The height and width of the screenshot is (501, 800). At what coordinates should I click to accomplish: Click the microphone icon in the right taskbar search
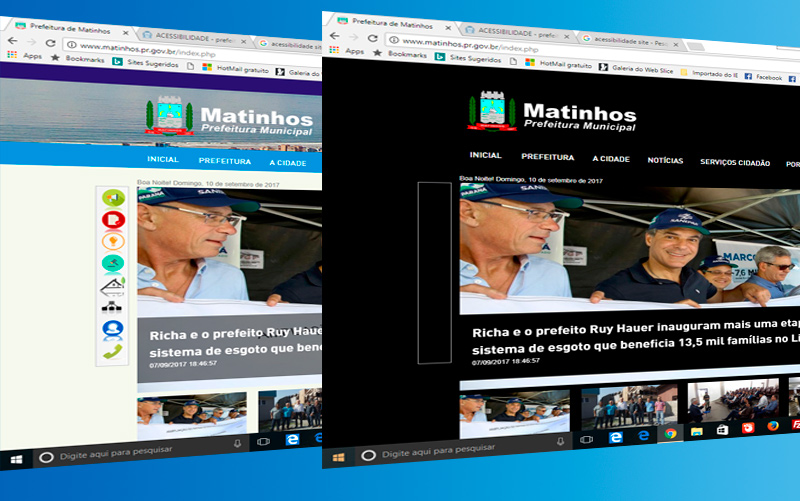[560, 441]
